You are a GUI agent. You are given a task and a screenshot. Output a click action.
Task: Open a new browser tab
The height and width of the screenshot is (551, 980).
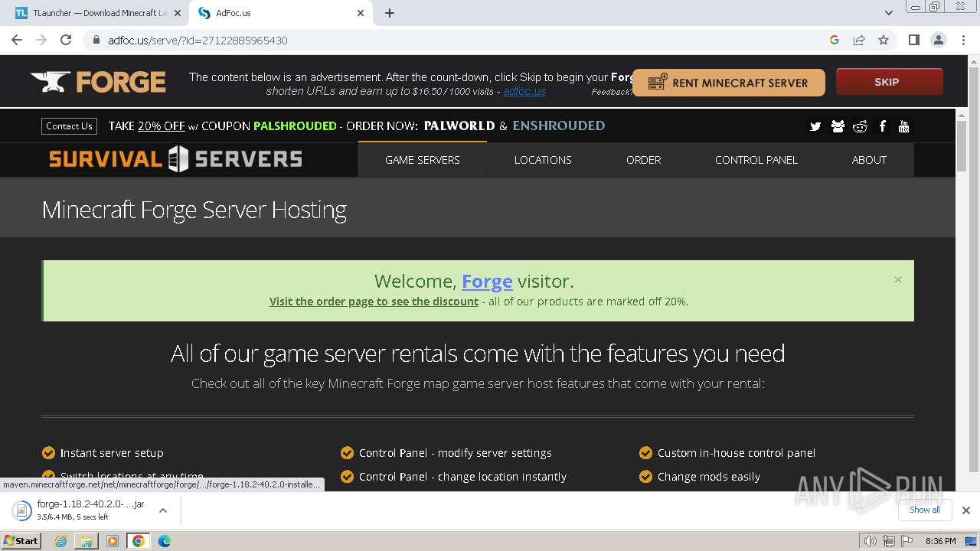pyautogui.click(x=390, y=13)
